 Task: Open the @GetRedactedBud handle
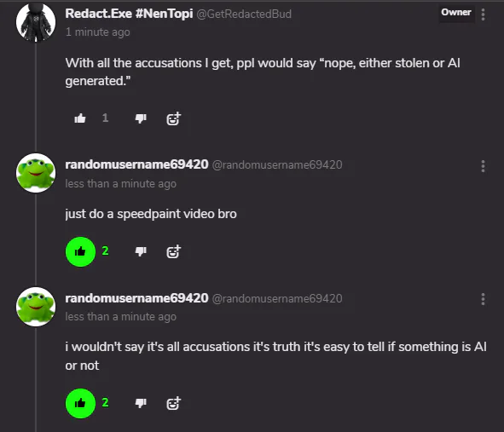pyautogui.click(x=244, y=14)
